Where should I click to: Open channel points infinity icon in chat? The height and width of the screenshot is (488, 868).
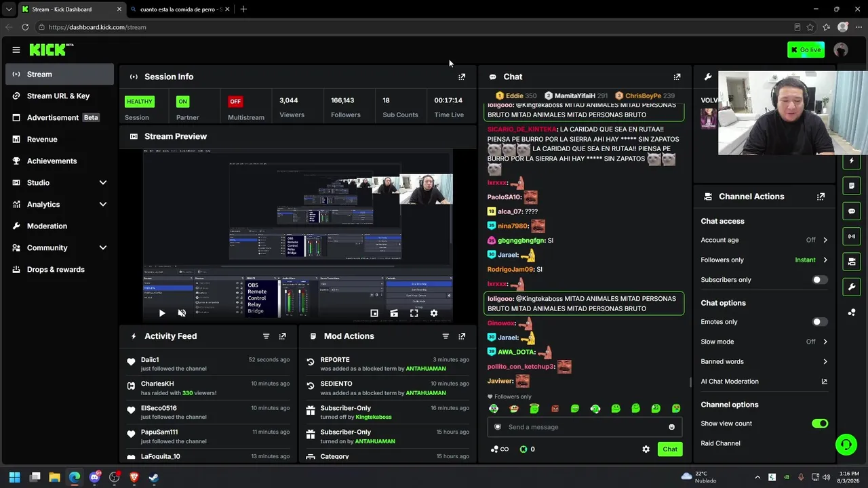tap(500, 449)
